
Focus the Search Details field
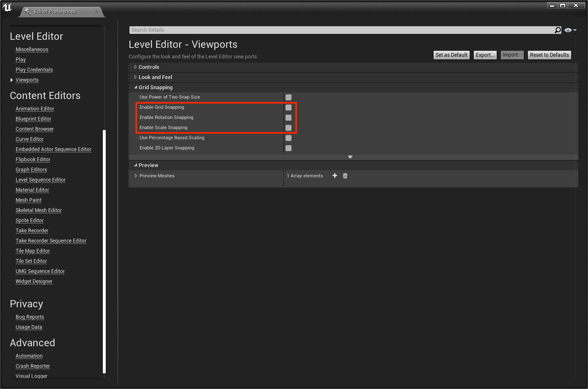pyautogui.click(x=338, y=30)
